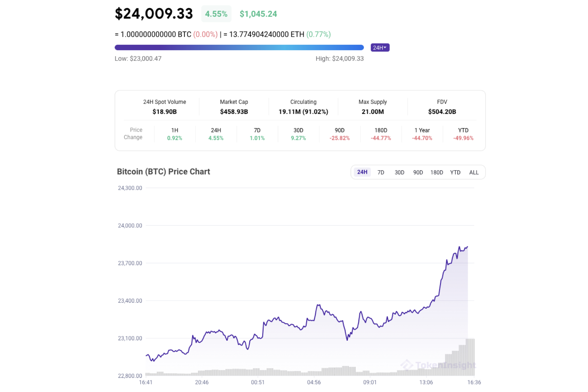Click the High: $24,009.33 label
This screenshot has height=392, width=588.
click(339, 59)
